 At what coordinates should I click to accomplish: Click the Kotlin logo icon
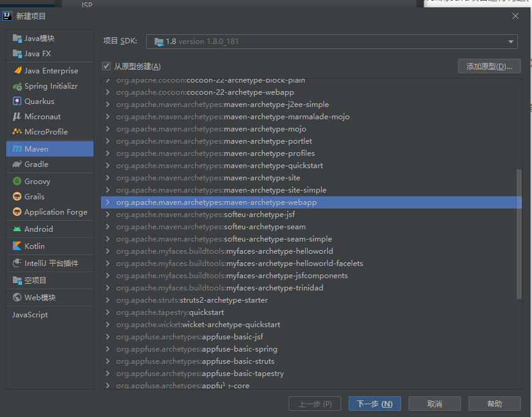pyautogui.click(x=17, y=246)
